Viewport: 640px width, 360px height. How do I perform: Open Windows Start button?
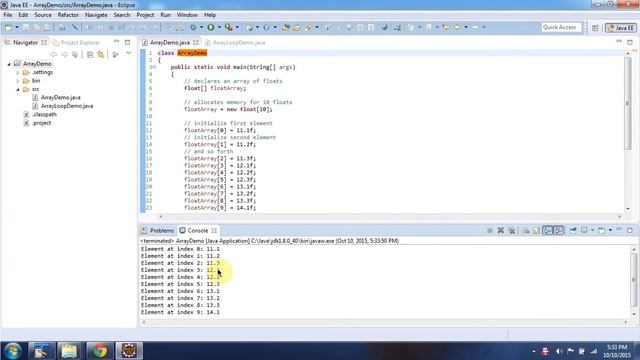click(x=13, y=351)
